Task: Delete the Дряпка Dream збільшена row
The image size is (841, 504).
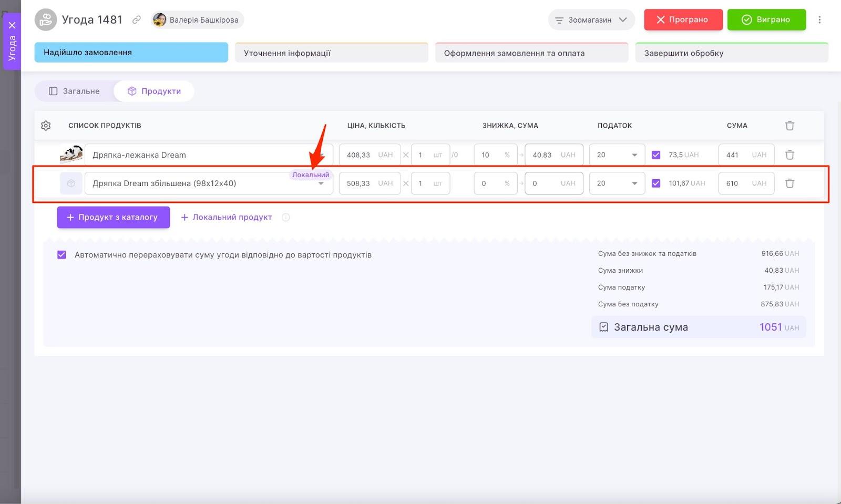Action: (x=789, y=183)
